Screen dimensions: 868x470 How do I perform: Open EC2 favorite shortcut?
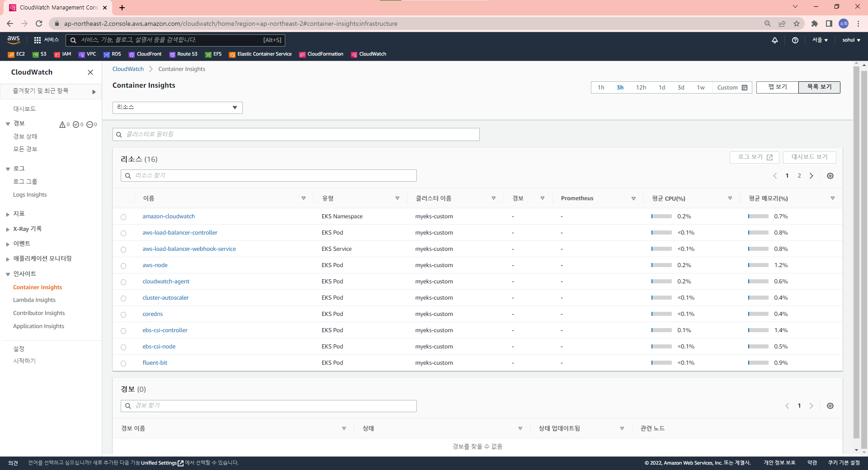click(16, 54)
